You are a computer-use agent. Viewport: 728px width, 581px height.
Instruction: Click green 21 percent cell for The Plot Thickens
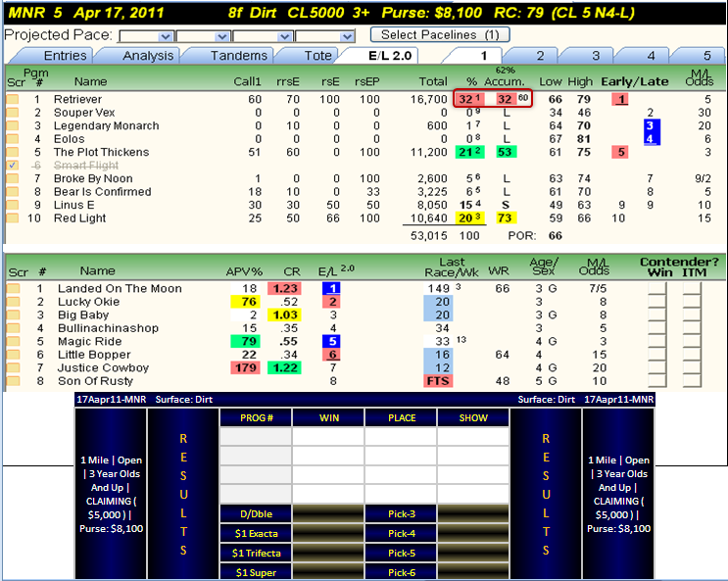click(x=470, y=152)
